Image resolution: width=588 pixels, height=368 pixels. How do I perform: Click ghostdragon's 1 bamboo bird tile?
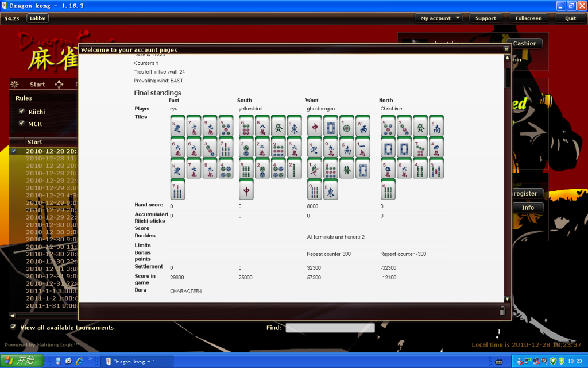[315, 168]
